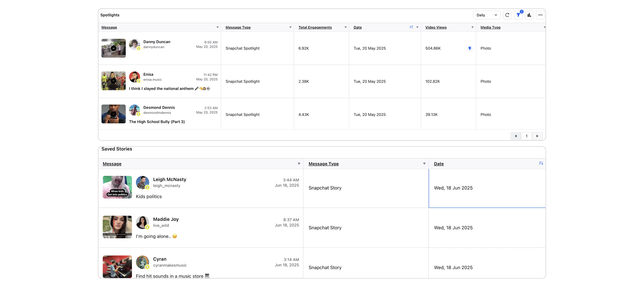
Task: Sort by the Media Type column header
Action: click(x=490, y=27)
